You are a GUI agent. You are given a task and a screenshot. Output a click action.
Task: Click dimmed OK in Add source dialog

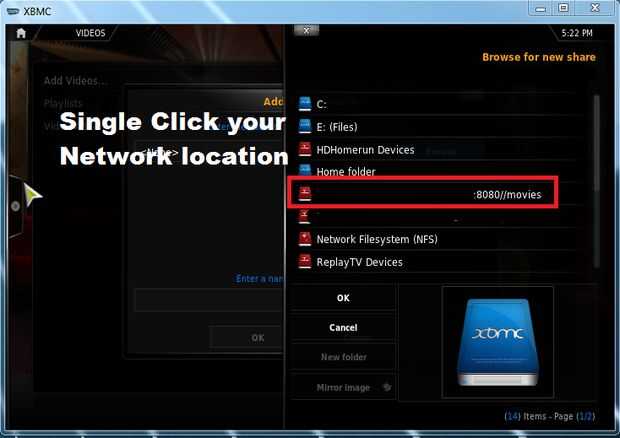click(246, 338)
